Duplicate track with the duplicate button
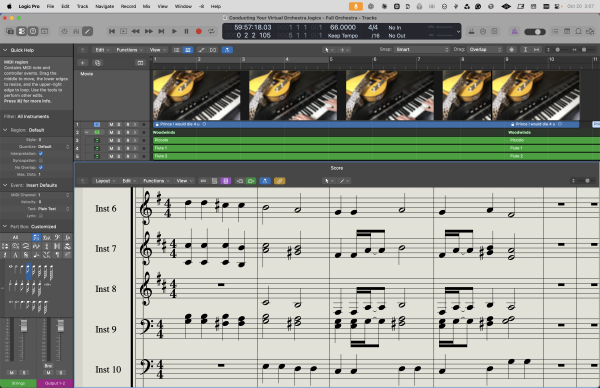Screen dimensions: 600x388 [x=98, y=63]
